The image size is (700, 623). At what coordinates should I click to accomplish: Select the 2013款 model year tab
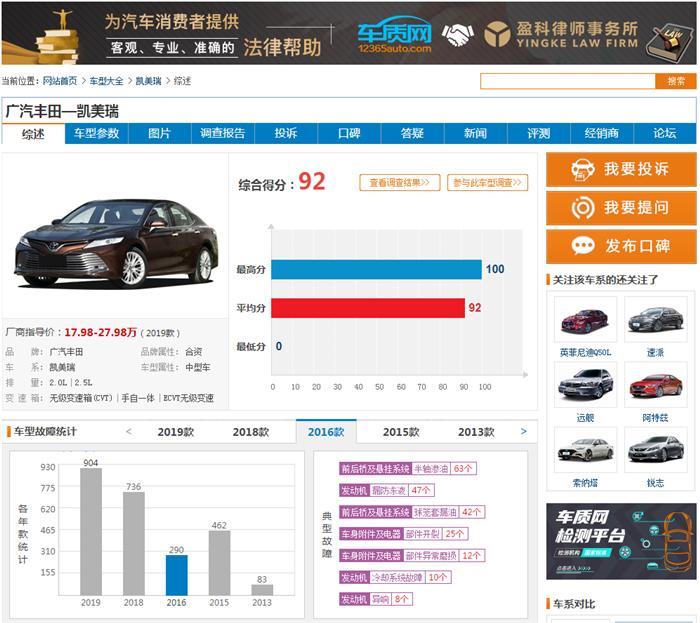476,432
